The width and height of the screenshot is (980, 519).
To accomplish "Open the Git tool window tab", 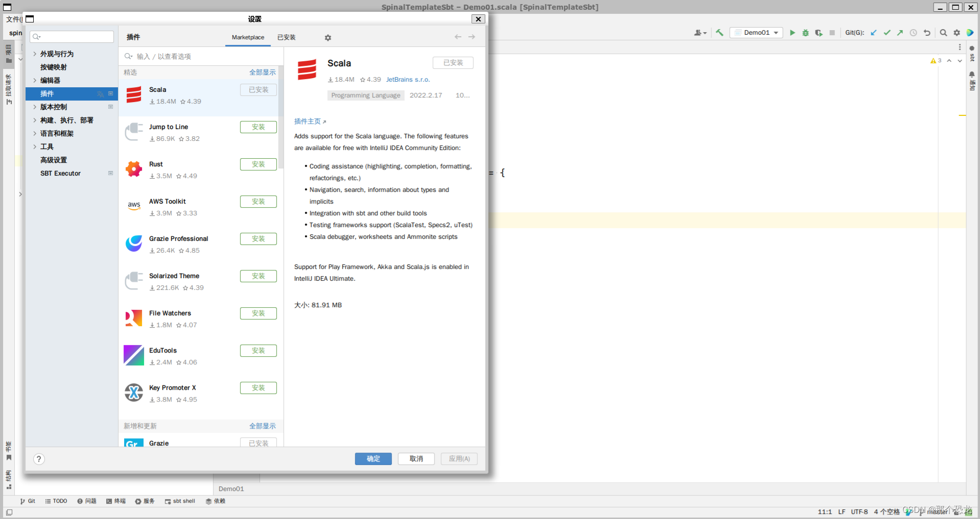I will tap(28, 501).
